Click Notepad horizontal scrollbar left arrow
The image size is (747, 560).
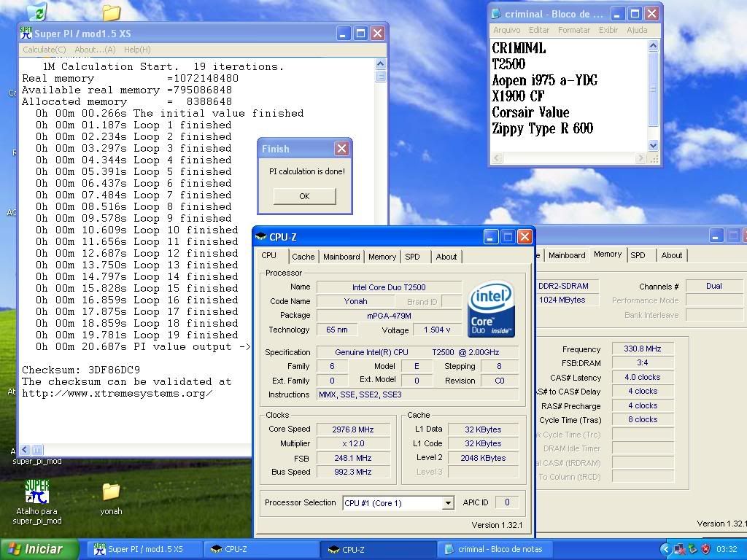pyautogui.click(x=497, y=157)
